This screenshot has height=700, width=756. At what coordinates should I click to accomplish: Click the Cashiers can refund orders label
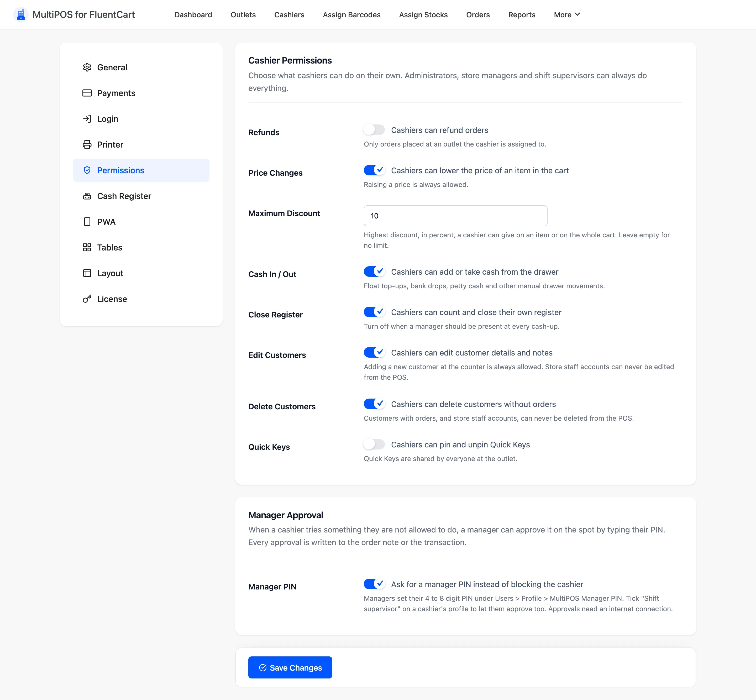(439, 130)
